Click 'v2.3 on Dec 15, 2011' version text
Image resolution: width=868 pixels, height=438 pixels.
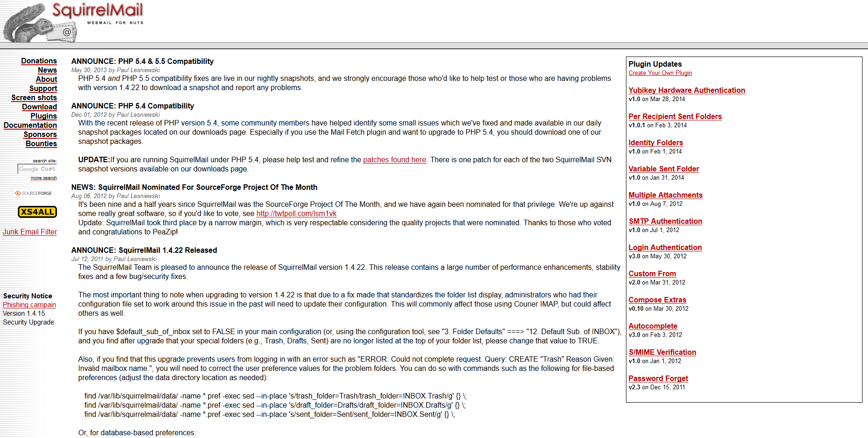coord(657,387)
